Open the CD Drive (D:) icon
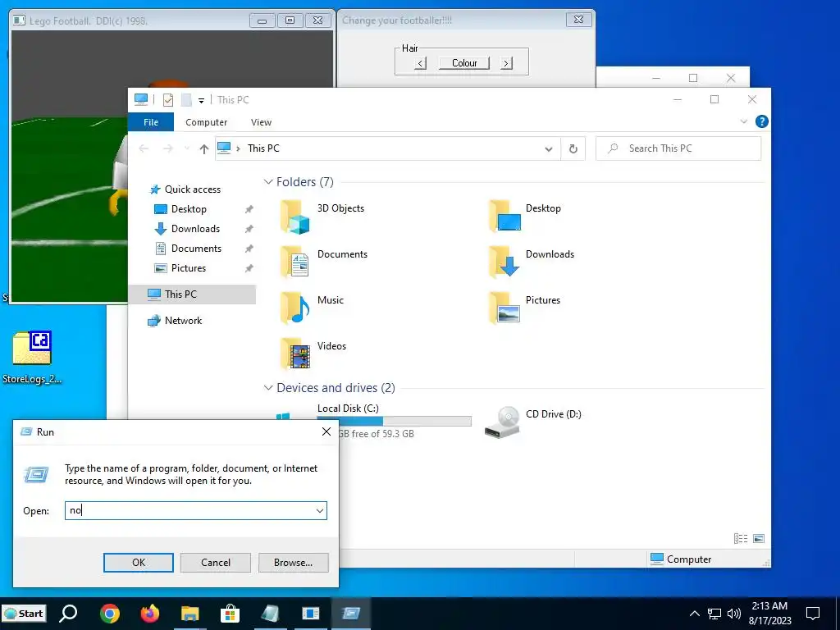Screen dimensions: 840x630 click(x=502, y=422)
